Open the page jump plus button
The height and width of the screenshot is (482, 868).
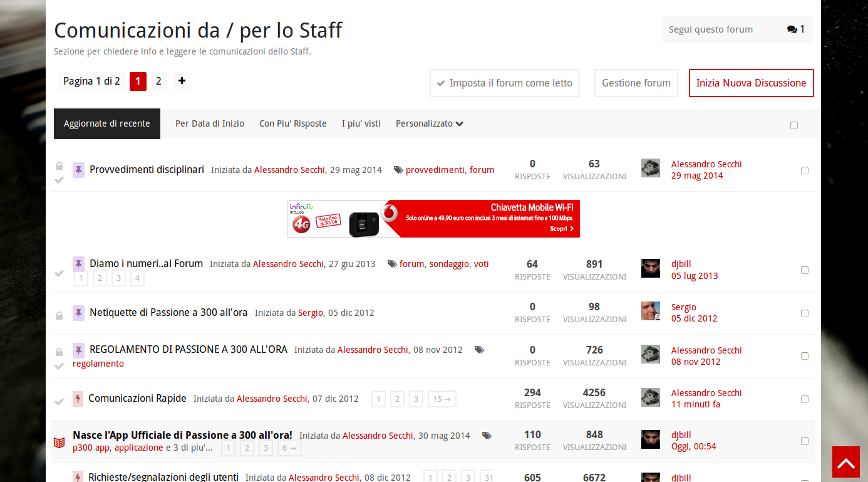(x=182, y=81)
